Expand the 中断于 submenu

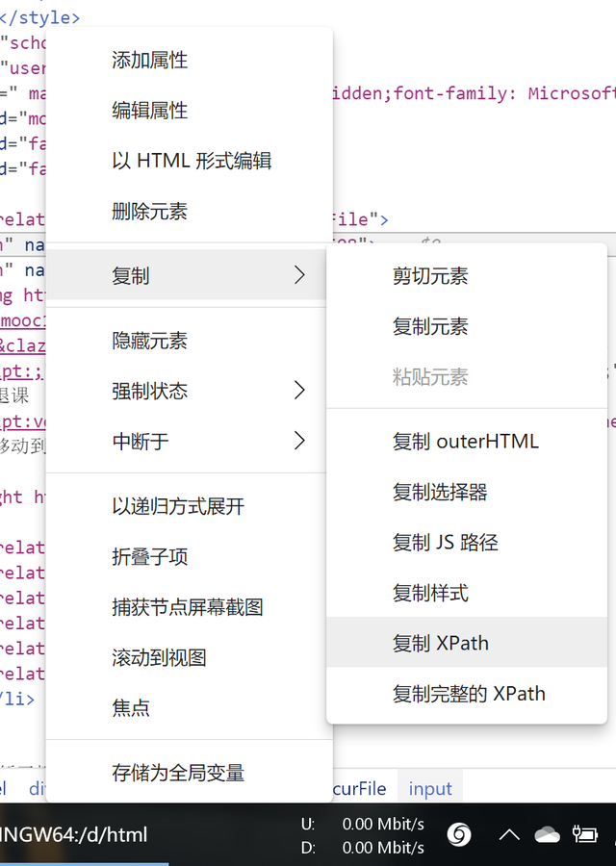(299, 441)
